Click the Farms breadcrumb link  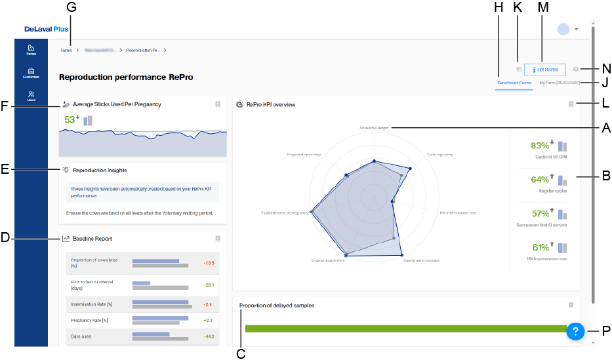[66, 50]
